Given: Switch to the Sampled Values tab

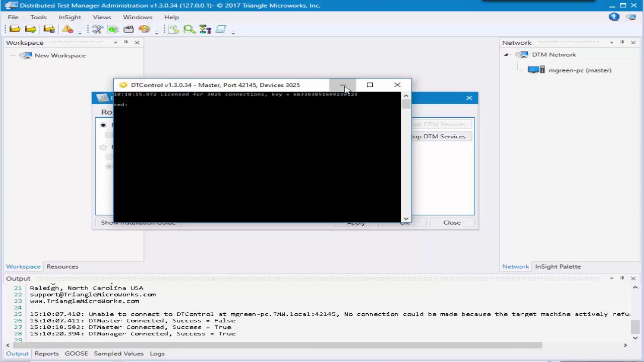Looking at the screenshot, I should tap(119, 353).
